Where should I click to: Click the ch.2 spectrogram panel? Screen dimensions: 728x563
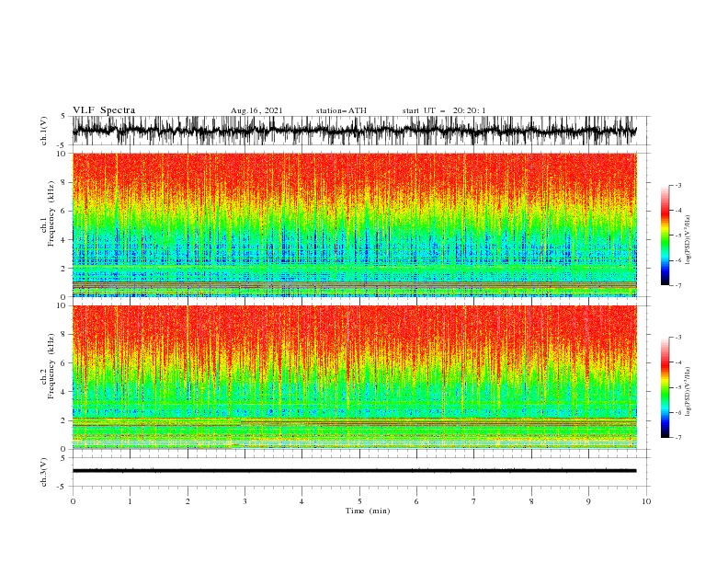[x=354, y=377]
